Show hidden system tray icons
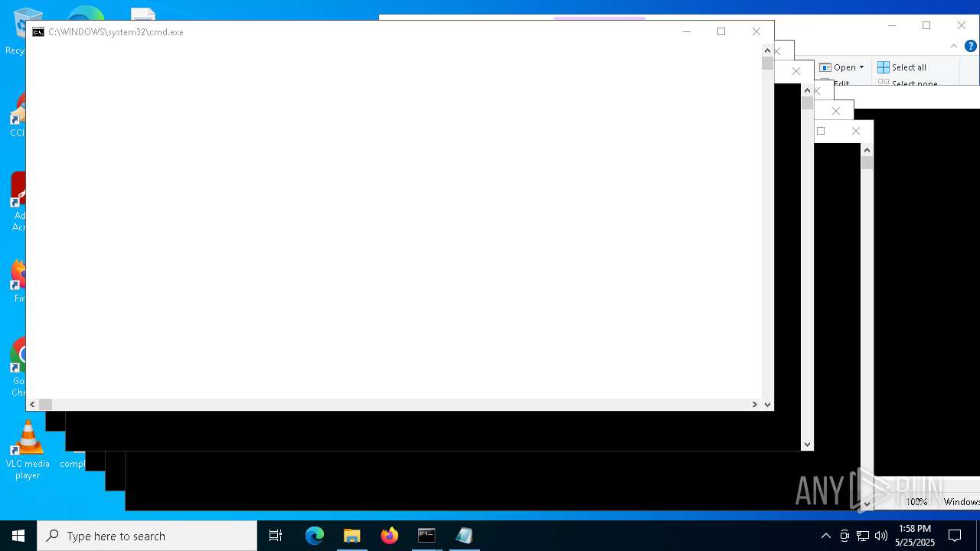The image size is (980, 551). click(x=825, y=536)
